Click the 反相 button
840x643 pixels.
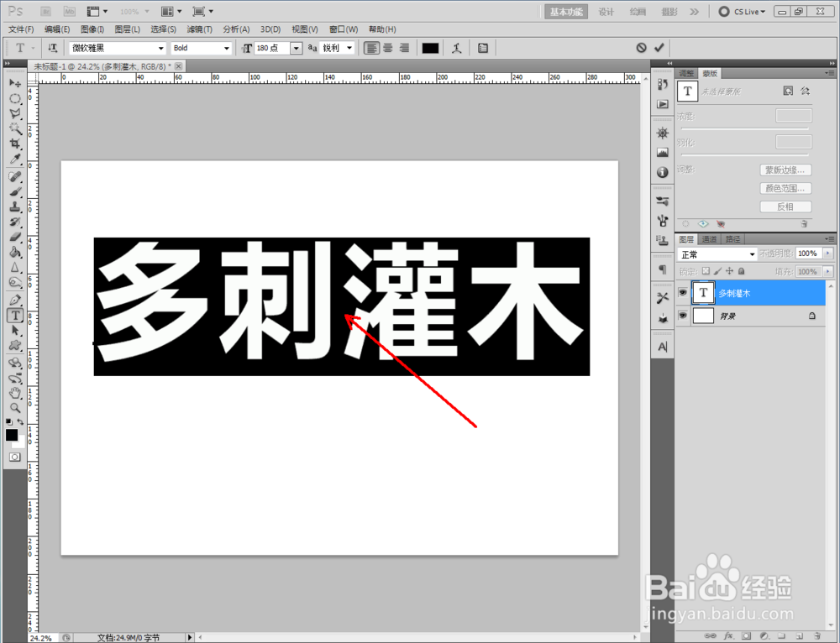[785, 206]
